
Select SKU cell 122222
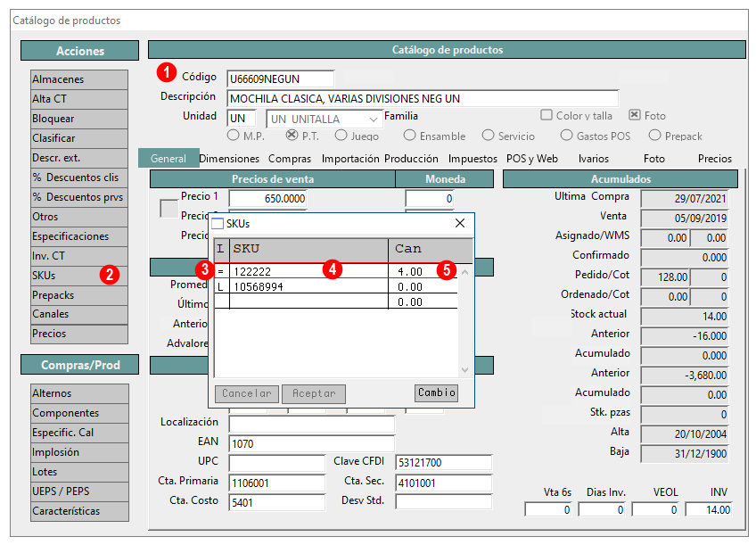pyautogui.click(x=308, y=271)
